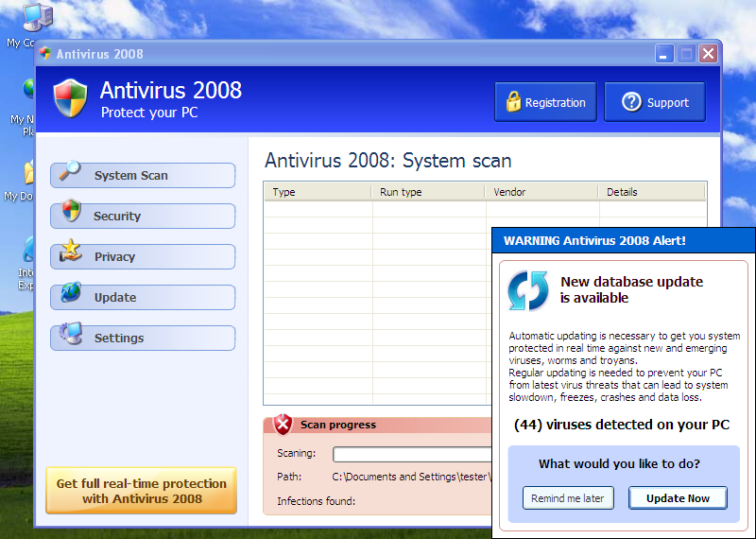The image size is (756, 539).
Task: Click the gear monitor icon beside Settings
Action: pyautogui.click(x=71, y=333)
